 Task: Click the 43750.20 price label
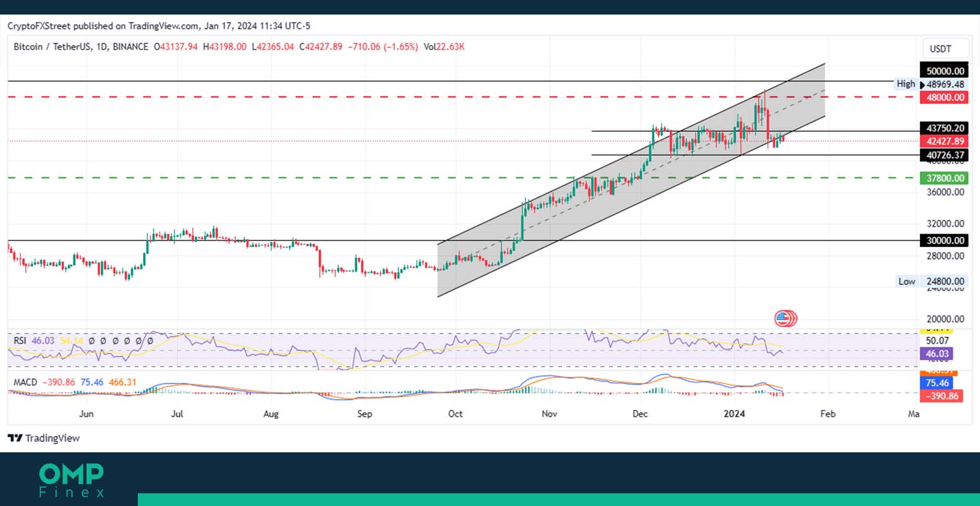(x=945, y=128)
